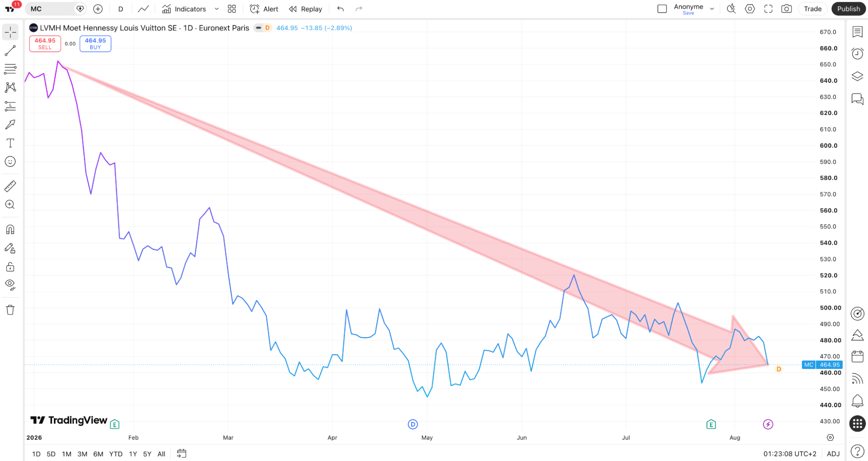
Task: Open the forecasting and measurement tools
Action: pyautogui.click(x=10, y=106)
